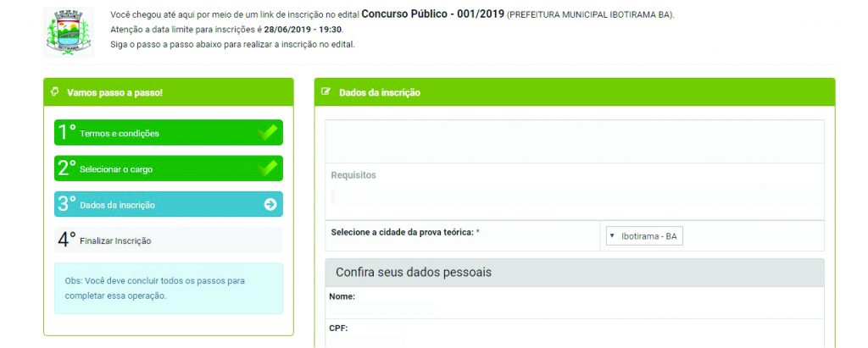The height and width of the screenshot is (348, 868).
Task: Click the Concurso Público - 001/2019 title
Action: coord(433,14)
